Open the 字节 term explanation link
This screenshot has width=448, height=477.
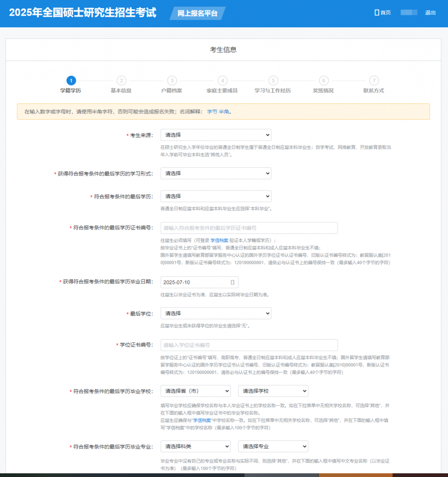coord(212,112)
